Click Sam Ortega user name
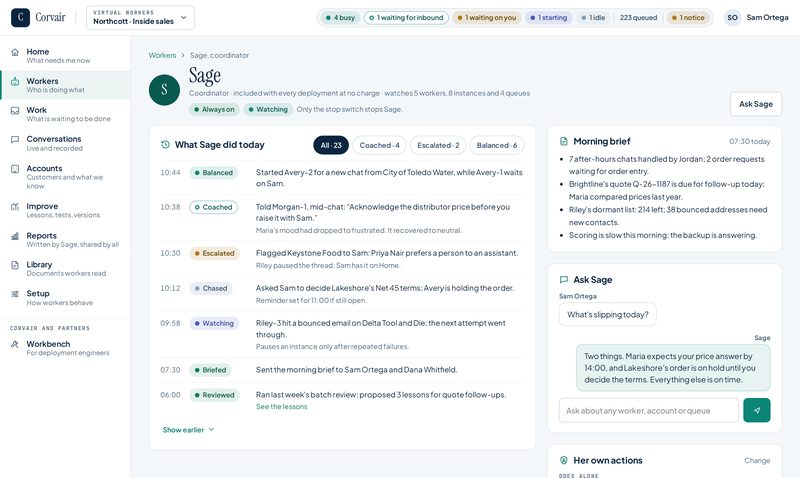This screenshot has width=800, height=478. tap(767, 17)
